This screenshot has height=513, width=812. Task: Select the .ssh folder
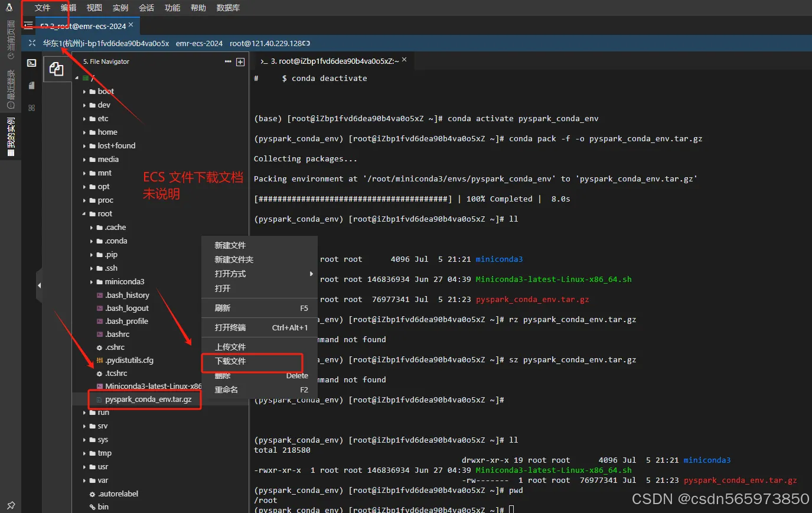pos(111,268)
